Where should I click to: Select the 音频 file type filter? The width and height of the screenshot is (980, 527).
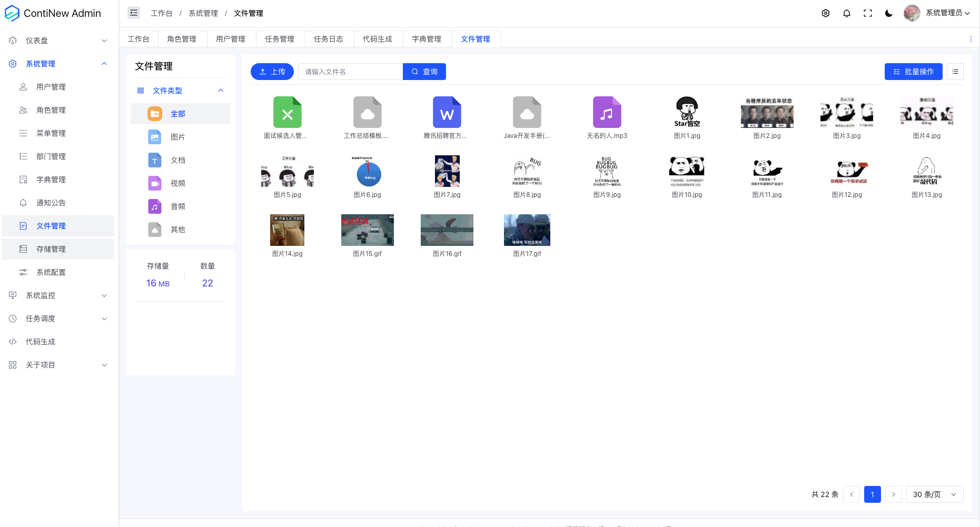(177, 206)
